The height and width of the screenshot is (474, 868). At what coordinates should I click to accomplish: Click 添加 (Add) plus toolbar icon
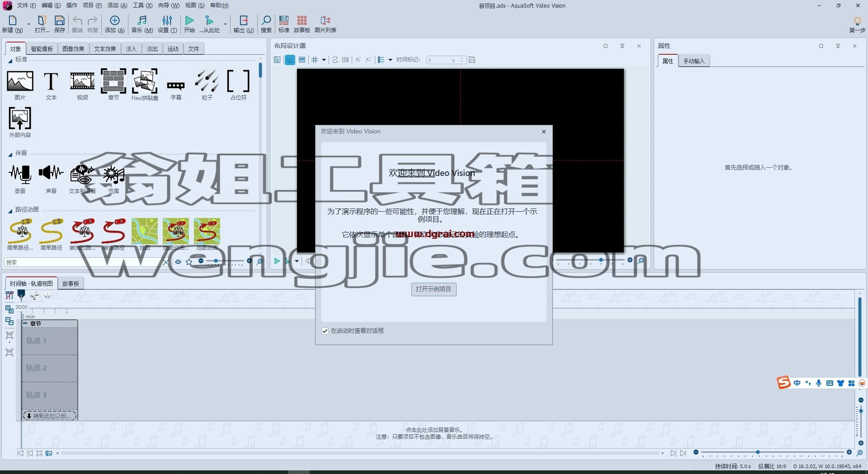(115, 24)
